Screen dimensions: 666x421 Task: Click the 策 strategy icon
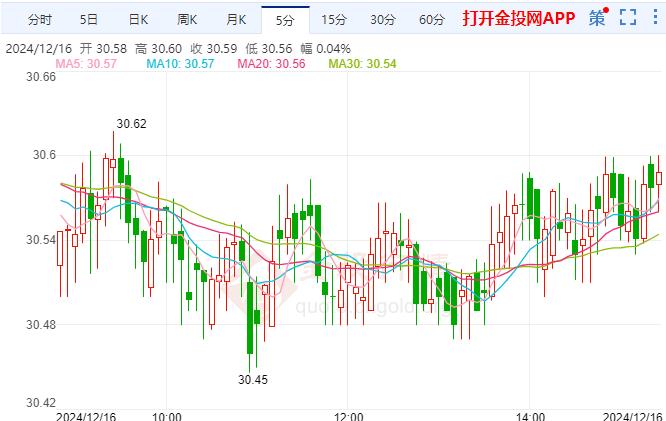pyautogui.click(x=598, y=17)
